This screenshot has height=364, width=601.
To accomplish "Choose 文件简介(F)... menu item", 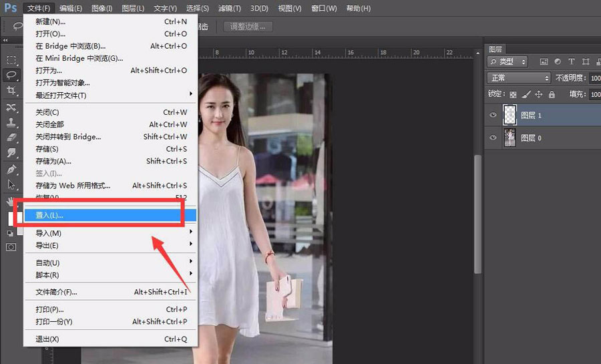I will pyautogui.click(x=111, y=292).
